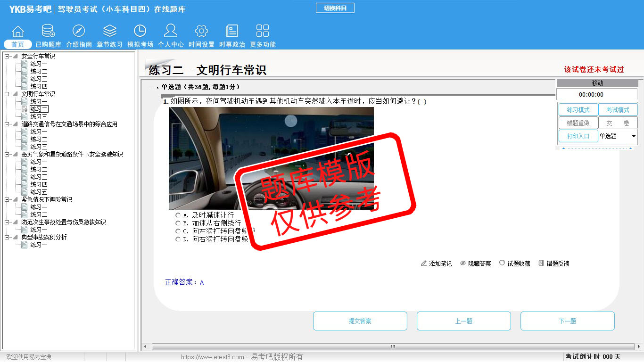Switch to 练习模式 practice mode
Viewport: 644px width, 362px height.
[x=578, y=110]
